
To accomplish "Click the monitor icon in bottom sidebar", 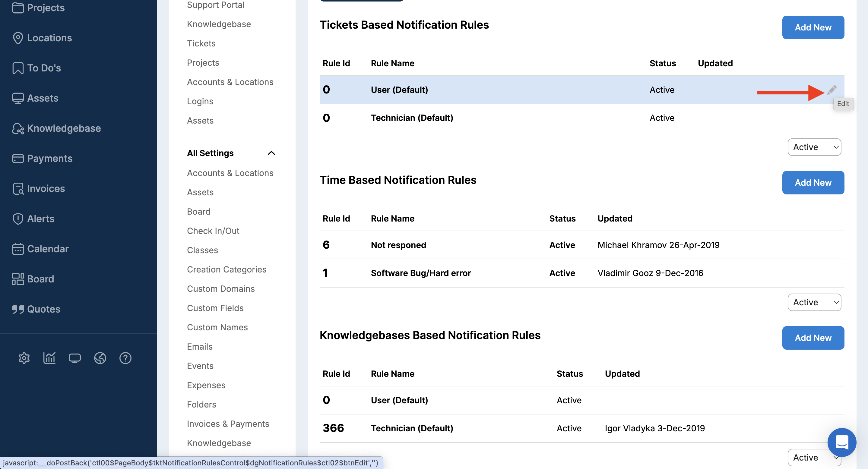I will coord(74,358).
